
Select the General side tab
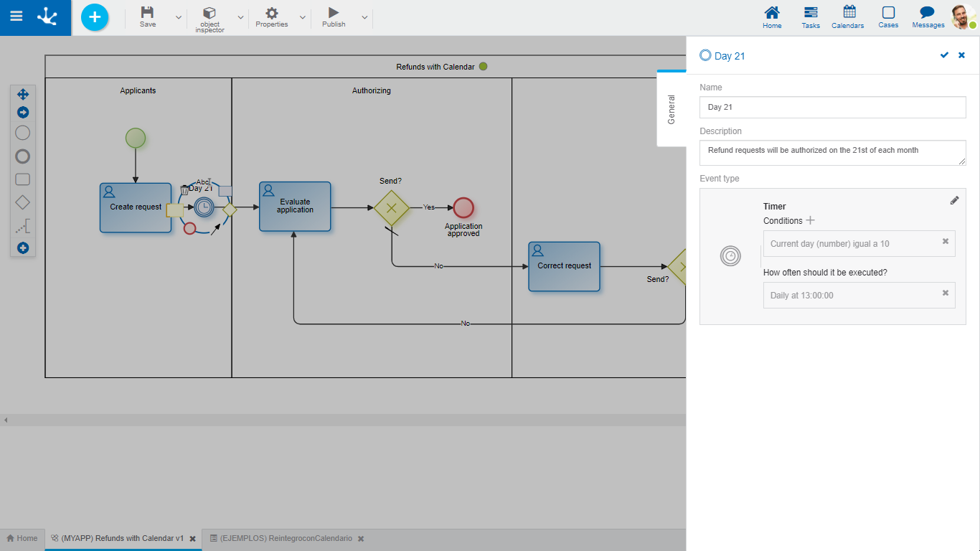click(x=672, y=110)
